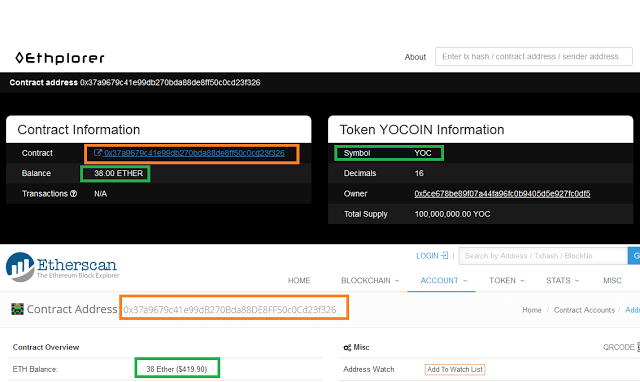Expand the ACCOUNT dropdown menu
This screenshot has height=382, width=640.
pos(444,280)
